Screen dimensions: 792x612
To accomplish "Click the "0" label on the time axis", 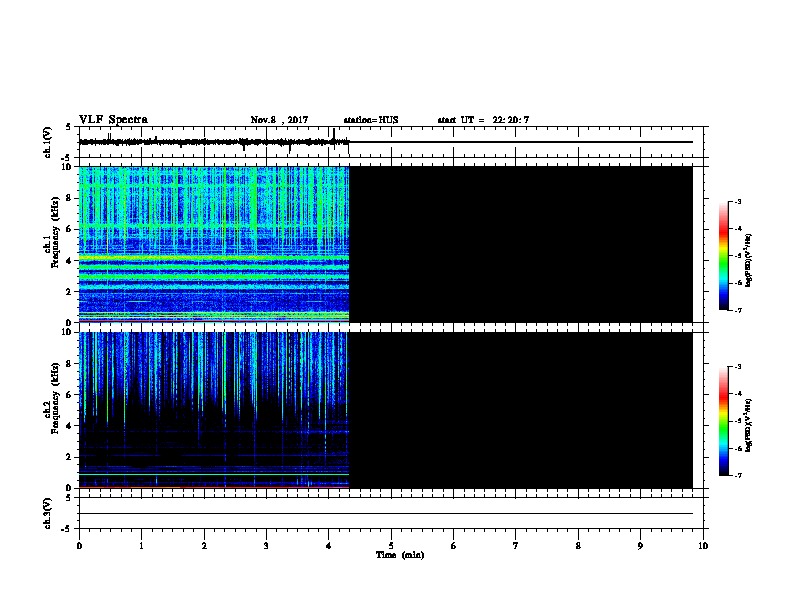I will pyautogui.click(x=79, y=546).
